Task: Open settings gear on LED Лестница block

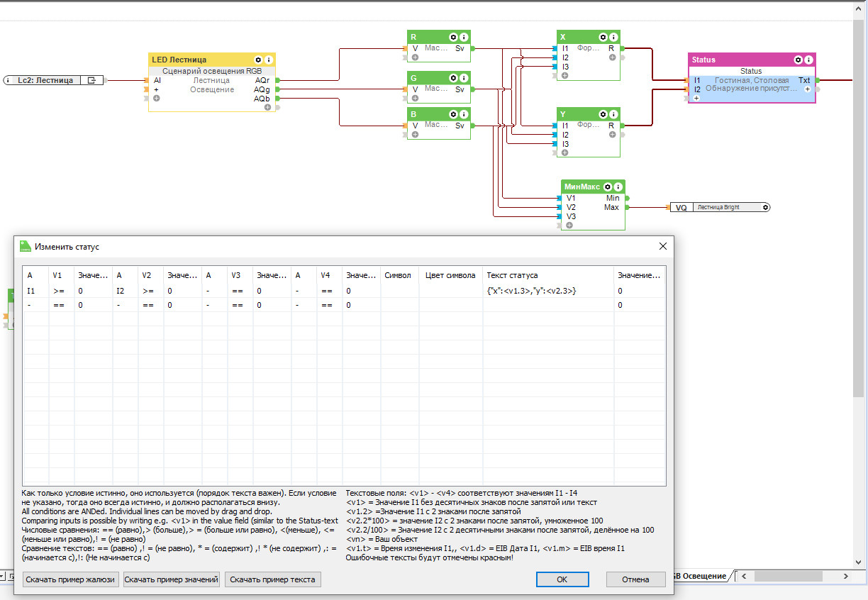Action: [x=258, y=60]
